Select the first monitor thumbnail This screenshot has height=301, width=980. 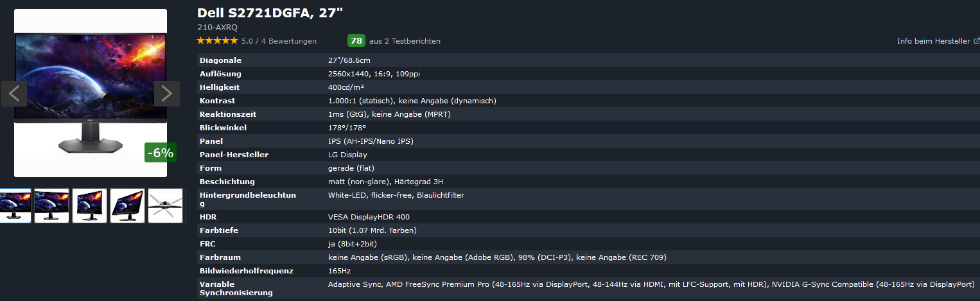click(15, 205)
